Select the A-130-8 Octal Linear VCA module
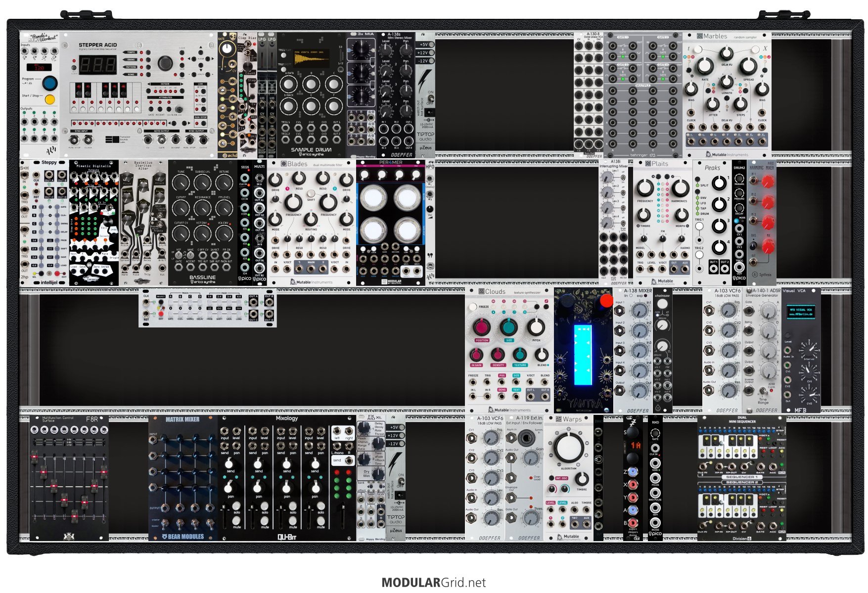Screen dimensions: 868x593 (x=589, y=95)
